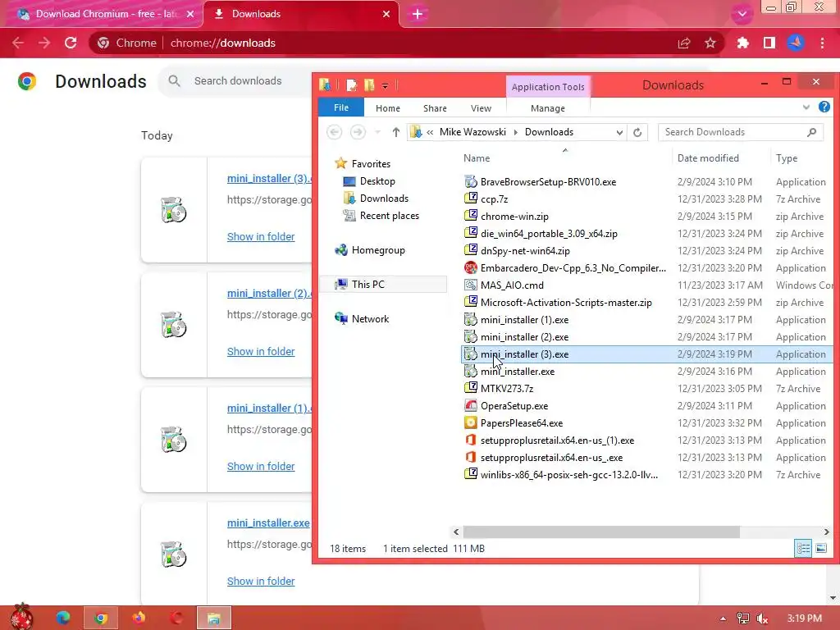Select Recent places in navigation pane
Screen dimensions: 840x630
pos(389,216)
